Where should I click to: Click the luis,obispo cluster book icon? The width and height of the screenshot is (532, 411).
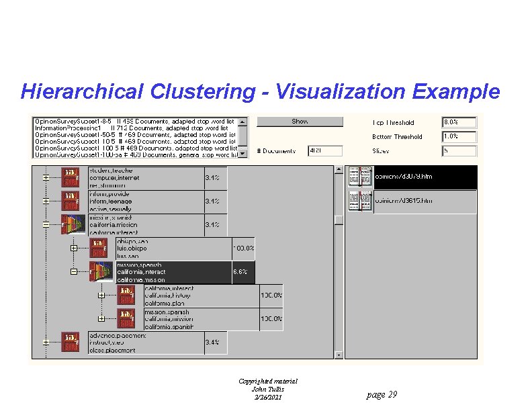[98, 248]
